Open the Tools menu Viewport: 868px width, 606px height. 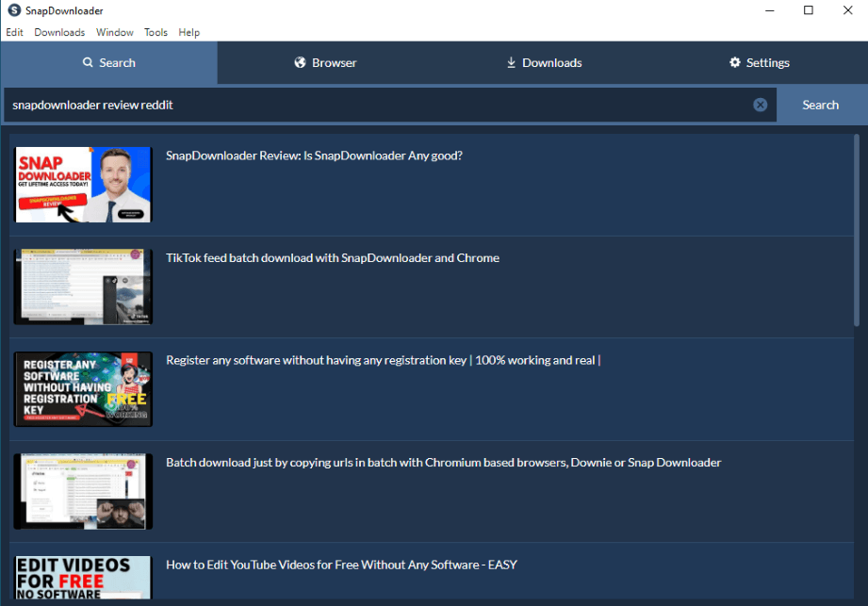[156, 32]
